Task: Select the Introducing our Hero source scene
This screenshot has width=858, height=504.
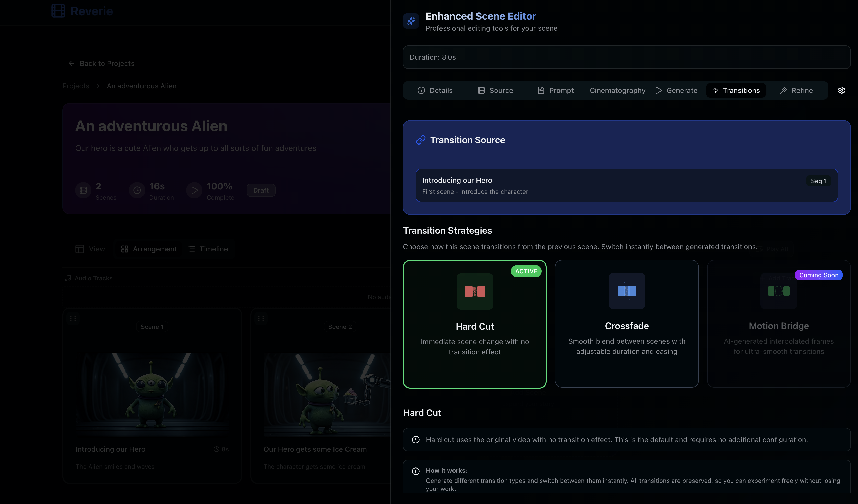Action: click(626, 186)
